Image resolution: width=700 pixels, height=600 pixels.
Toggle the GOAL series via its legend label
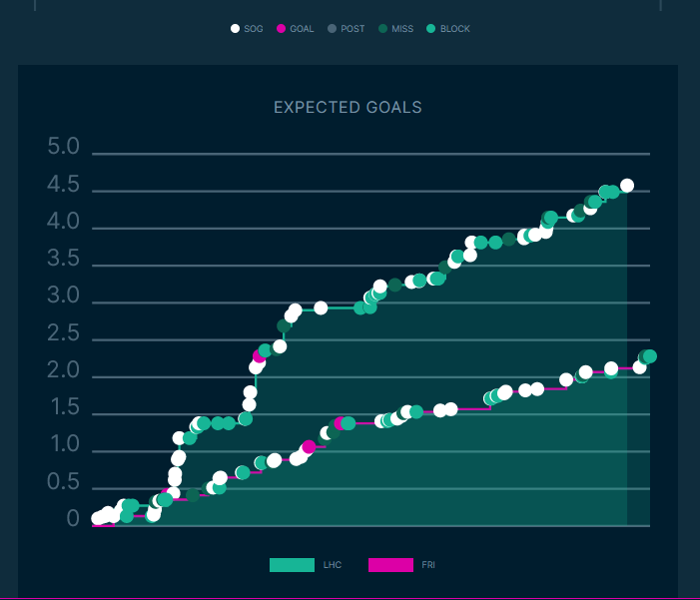(x=302, y=29)
